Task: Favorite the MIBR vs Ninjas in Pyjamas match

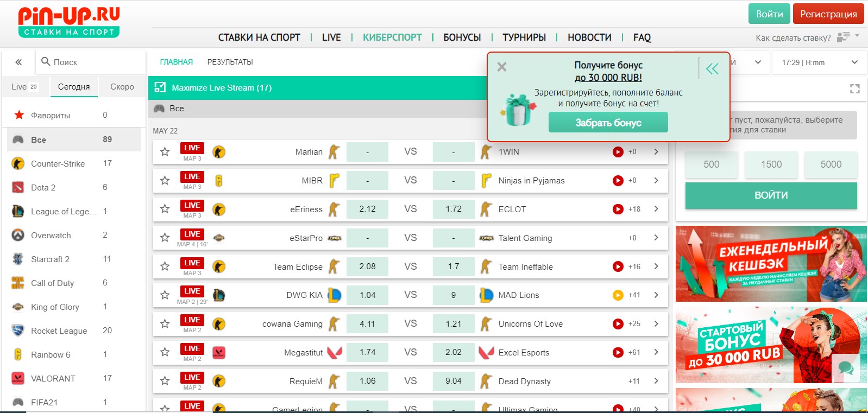Action: [x=165, y=181]
